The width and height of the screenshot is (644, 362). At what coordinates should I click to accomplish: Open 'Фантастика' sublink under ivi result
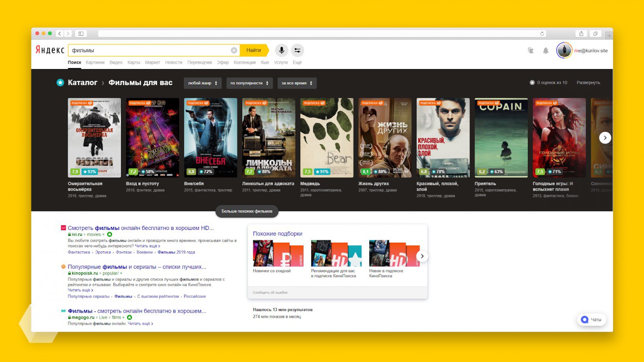point(79,252)
